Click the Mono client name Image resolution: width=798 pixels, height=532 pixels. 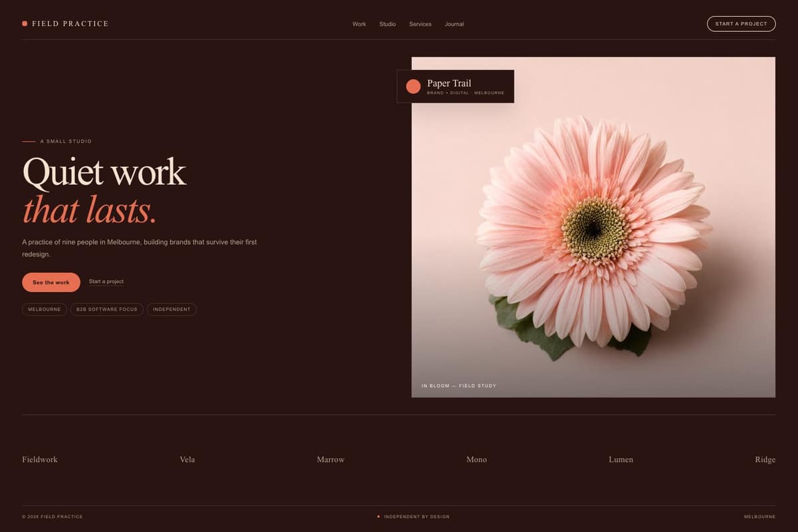pyautogui.click(x=477, y=460)
